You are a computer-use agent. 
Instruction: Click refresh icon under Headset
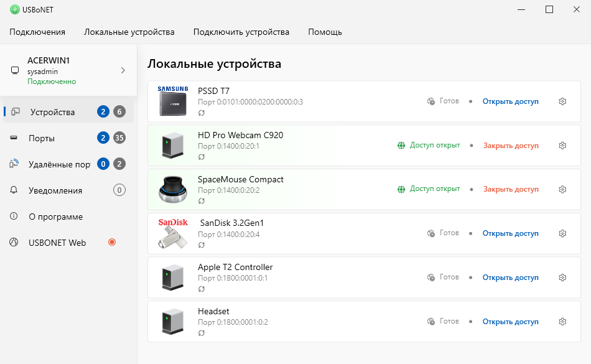(202, 333)
